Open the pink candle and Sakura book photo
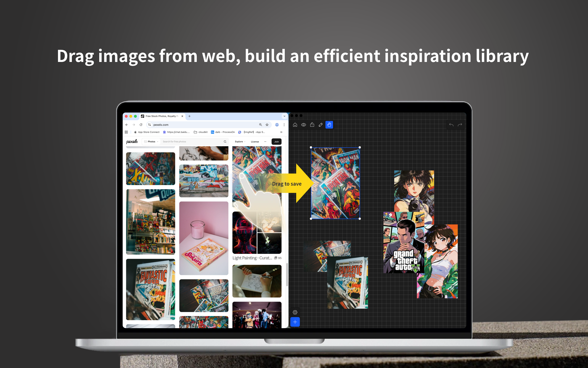The width and height of the screenshot is (588, 368). click(x=204, y=238)
